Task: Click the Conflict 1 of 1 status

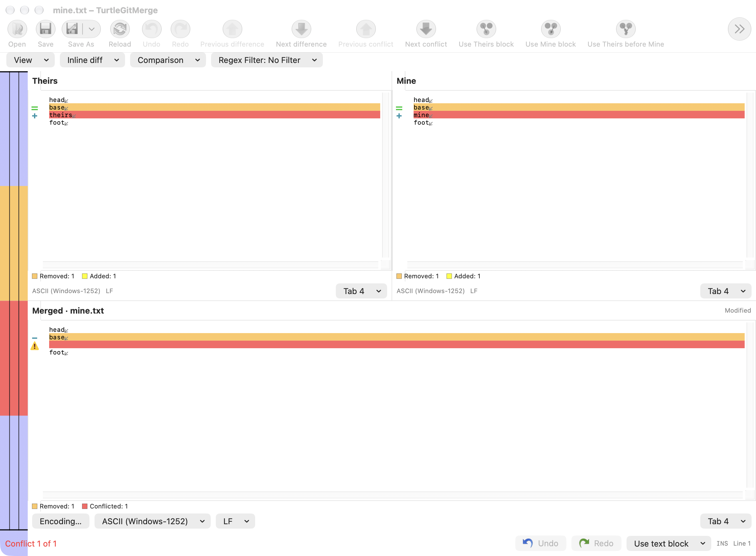Action: pyautogui.click(x=31, y=543)
